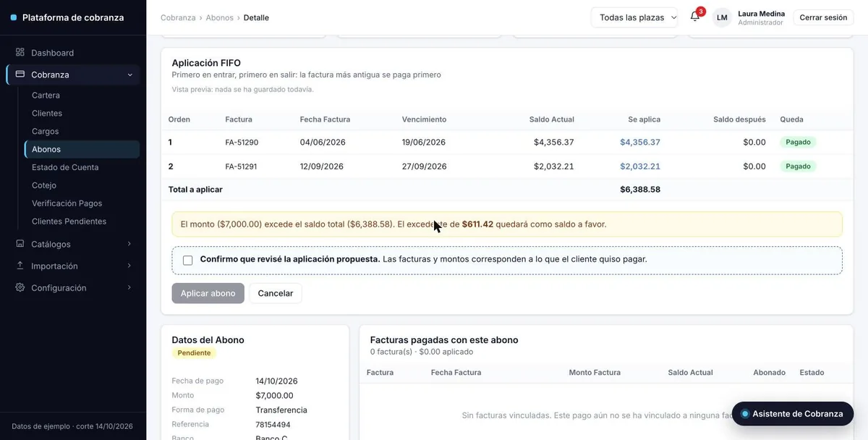Click the Cancelar button
The width and height of the screenshot is (868, 440).
(276, 293)
